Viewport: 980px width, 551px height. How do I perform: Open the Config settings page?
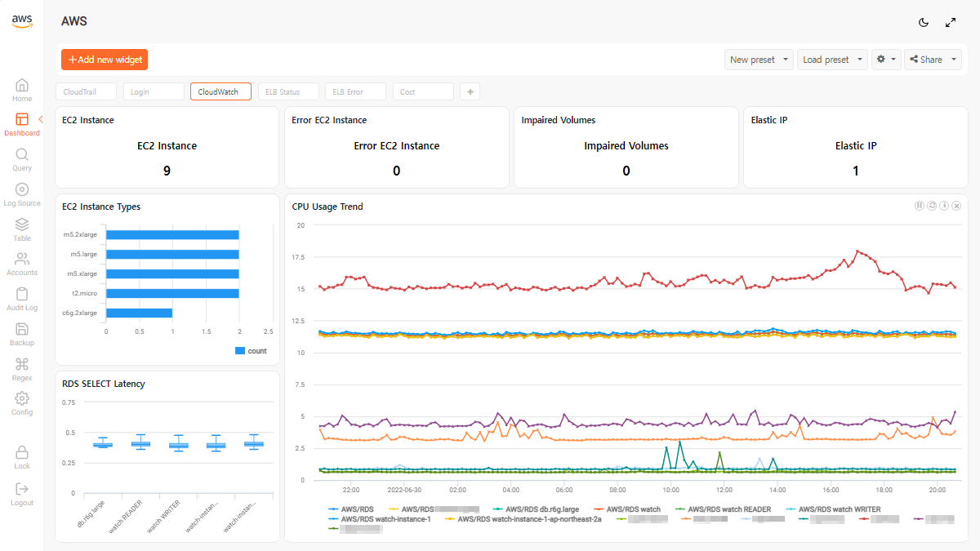tap(22, 403)
